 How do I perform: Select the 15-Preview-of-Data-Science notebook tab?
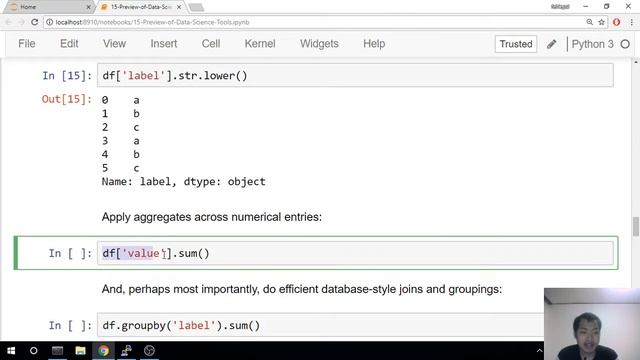tap(141, 7)
